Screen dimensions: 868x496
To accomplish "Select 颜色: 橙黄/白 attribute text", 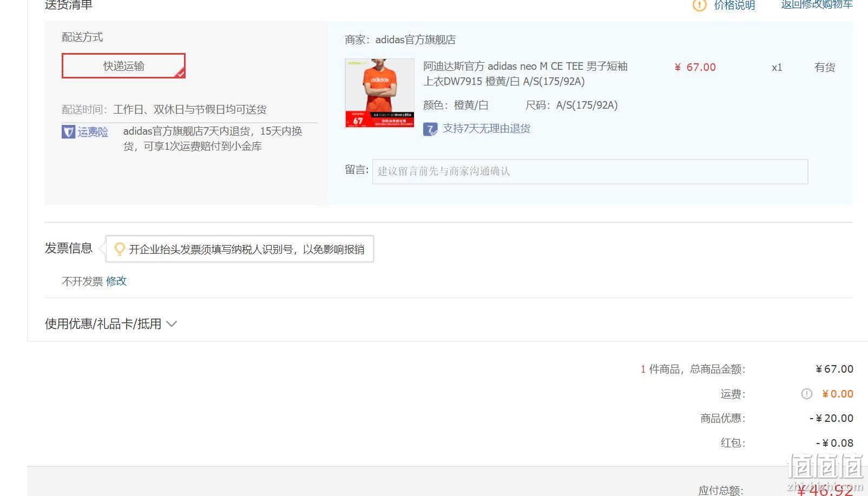I will click(456, 105).
